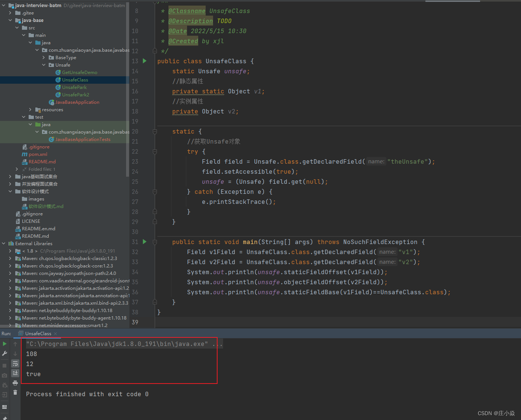Open UnsafePark class in project tree
Screen dimensions: 521x420
coord(74,87)
